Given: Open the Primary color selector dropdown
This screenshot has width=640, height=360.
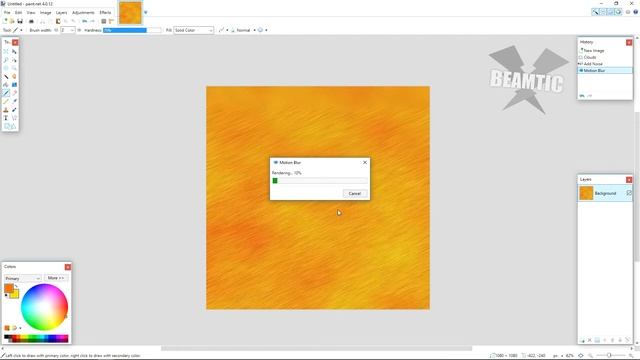Looking at the screenshot, I should tap(22, 278).
